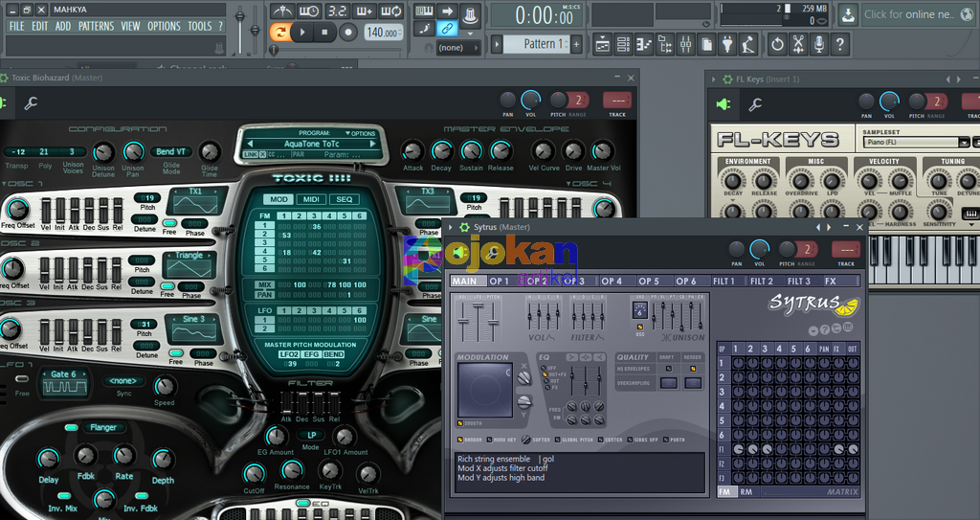Image resolution: width=980 pixels, height=520 pixels.
Task: Toggle Gibbs Off checkbox in Sytrus
Action: pos(630,440)
